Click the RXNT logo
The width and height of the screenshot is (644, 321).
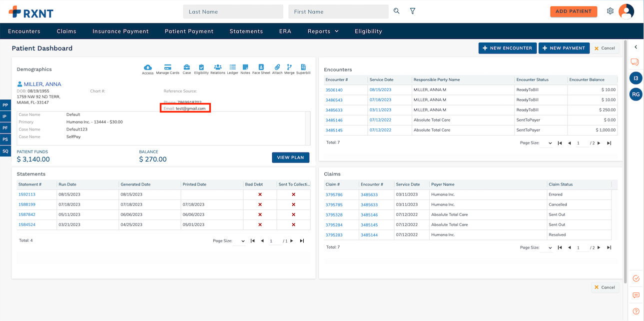[31, 11]
